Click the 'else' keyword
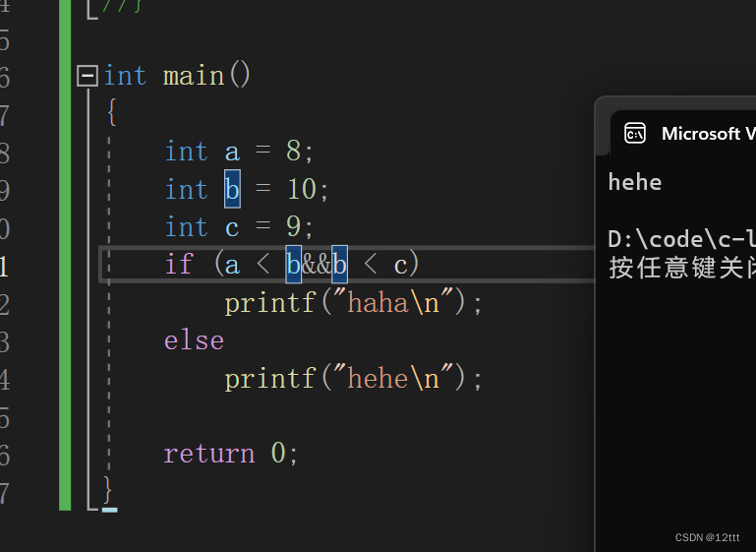The image size is (756, 552). [194, 340]
